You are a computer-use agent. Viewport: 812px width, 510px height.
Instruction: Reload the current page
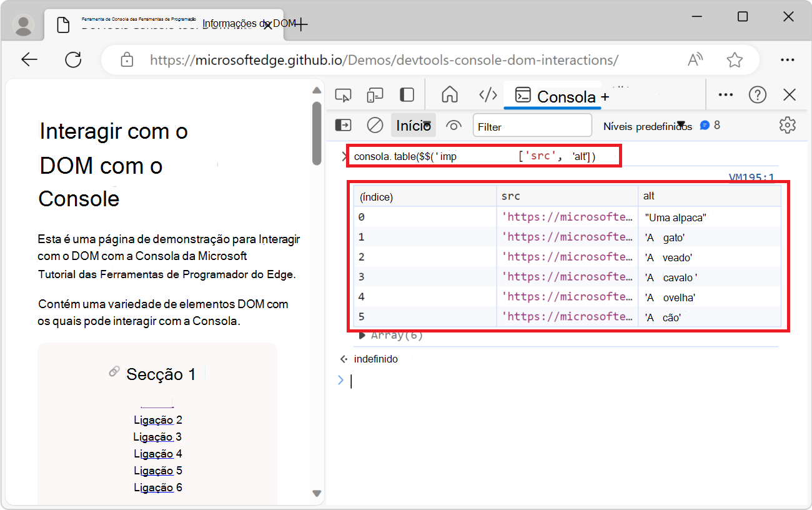tap(73, 59)
